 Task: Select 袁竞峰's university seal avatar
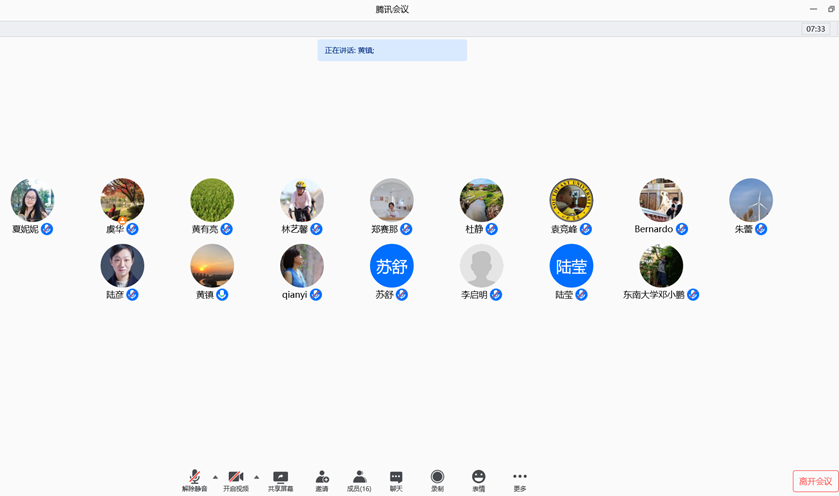(x=571, y=200)
